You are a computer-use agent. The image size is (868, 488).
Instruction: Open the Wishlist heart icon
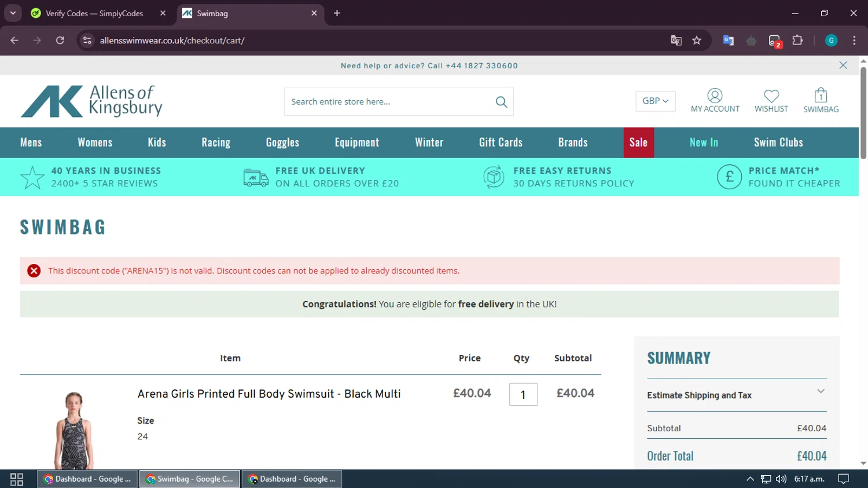click(x=771, y=96)
